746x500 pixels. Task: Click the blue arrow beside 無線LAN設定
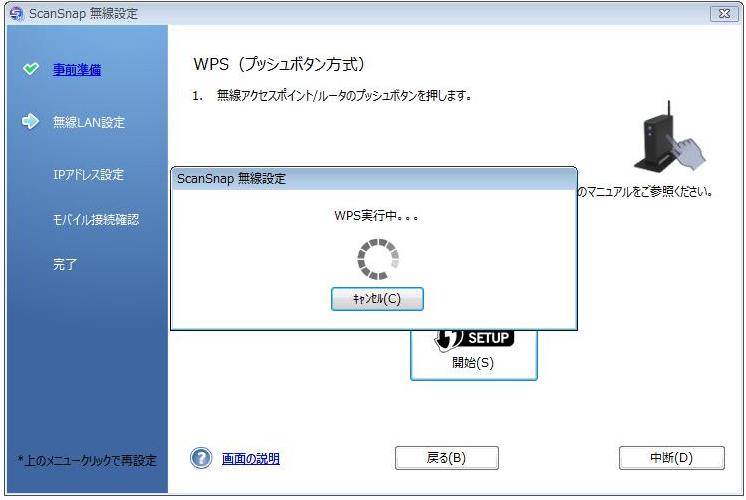30,122
